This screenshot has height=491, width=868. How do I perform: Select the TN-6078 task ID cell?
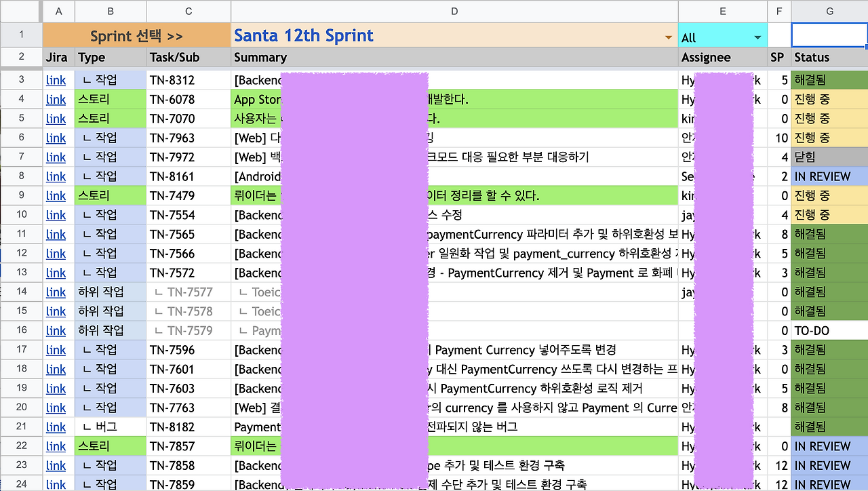189,100
